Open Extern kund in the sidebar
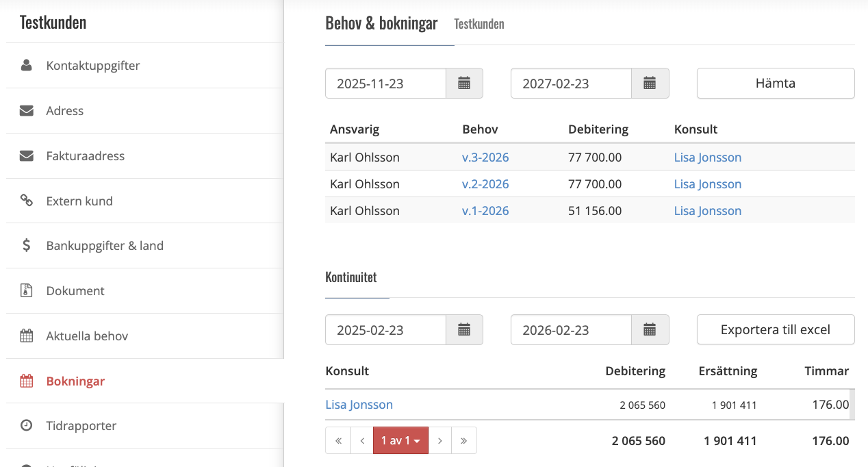This screenshot has width=868, height=467. pyautogui.click(x=144, y=201)
